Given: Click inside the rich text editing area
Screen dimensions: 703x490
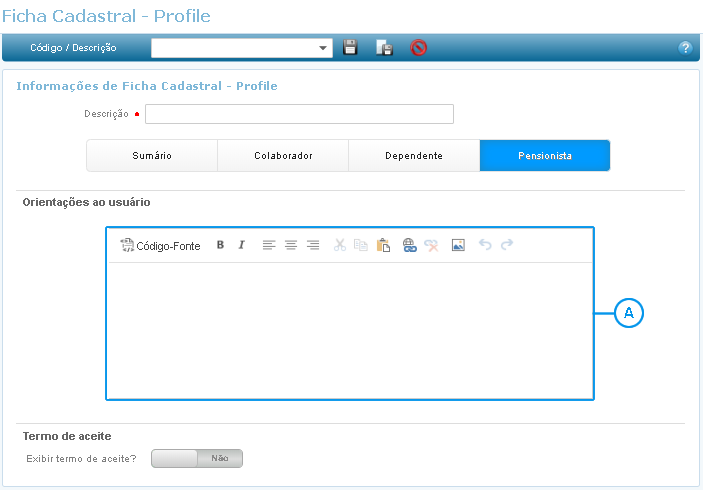Looking at the screenshot, I should pos(350,330).
